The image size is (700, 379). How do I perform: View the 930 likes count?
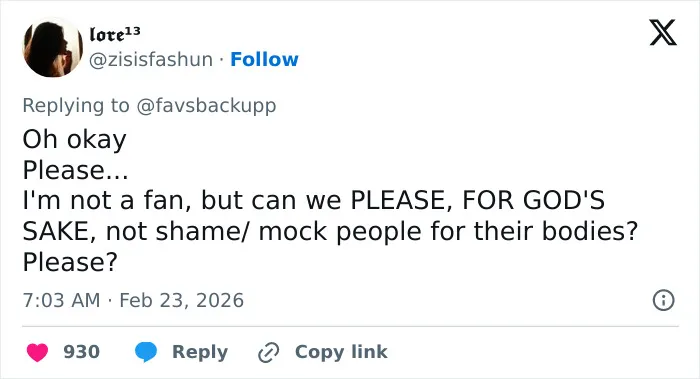pyautogui.click(x=81, y=352)
